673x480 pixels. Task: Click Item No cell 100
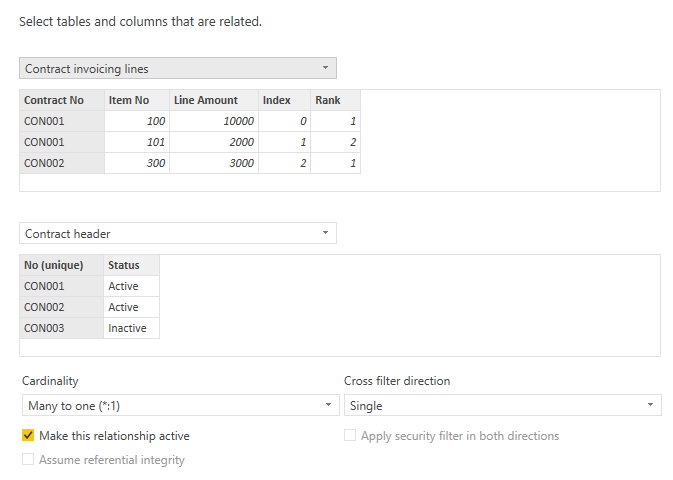[x=137, y=121]
